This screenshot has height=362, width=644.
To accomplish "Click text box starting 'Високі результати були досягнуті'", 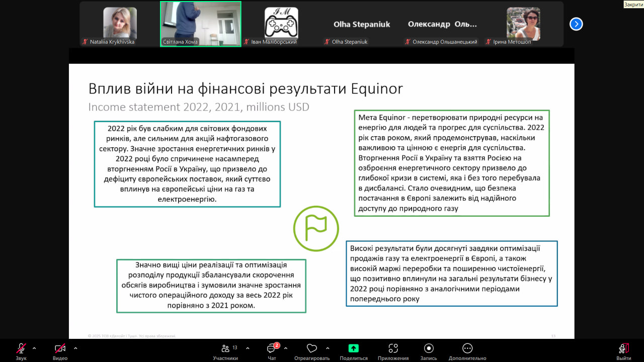I will pos(452,273).
